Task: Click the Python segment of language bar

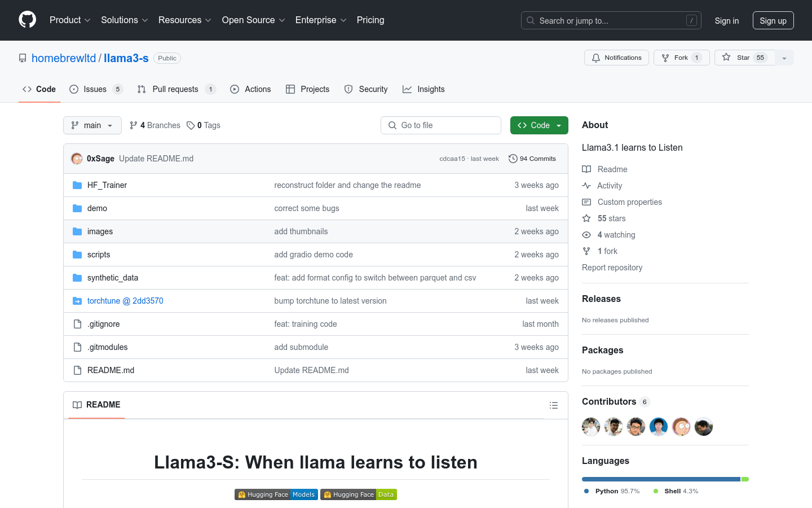Action: point(661,479)
